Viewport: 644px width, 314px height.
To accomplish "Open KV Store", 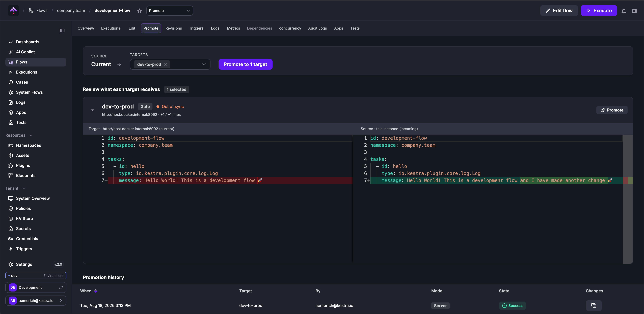I will coord(36,219).
